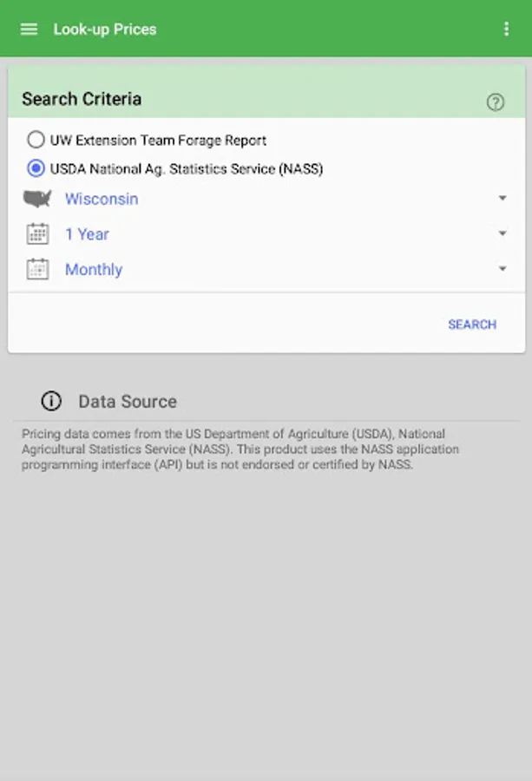Click the Wisconsin state selection text
The image size is (532, 781).
[102, 199]
